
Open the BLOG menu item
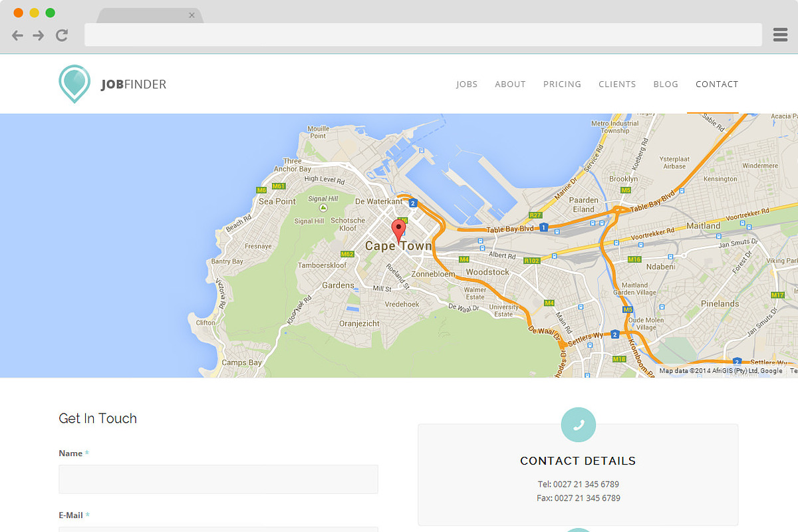666,84
